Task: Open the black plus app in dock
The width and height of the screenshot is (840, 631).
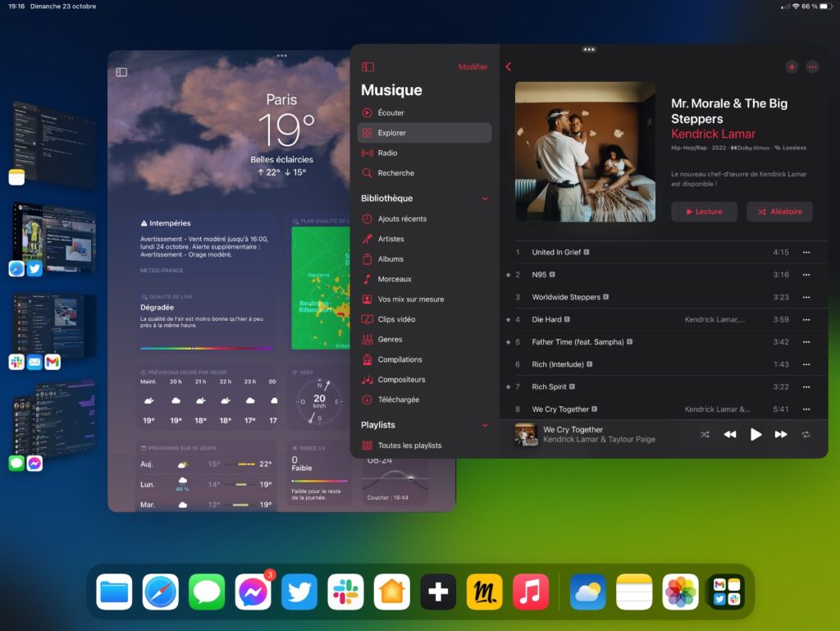Action: click(x=438, y=592)
